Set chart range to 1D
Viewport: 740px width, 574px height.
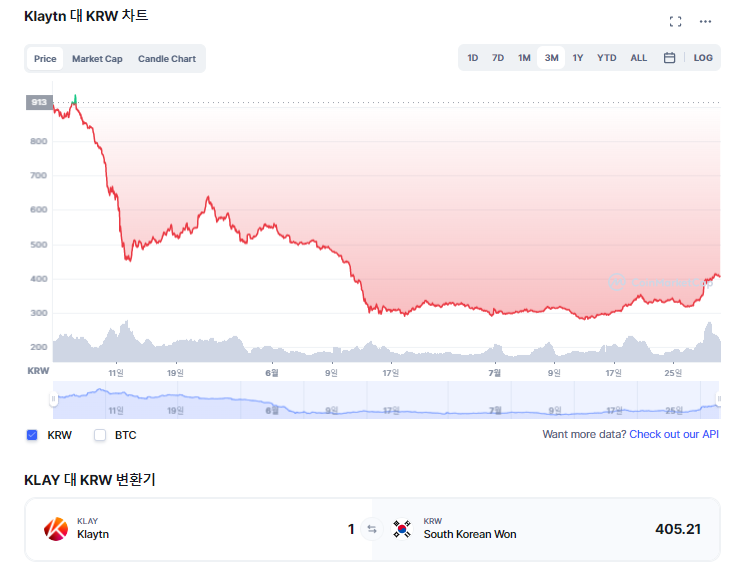pos(472,58)
